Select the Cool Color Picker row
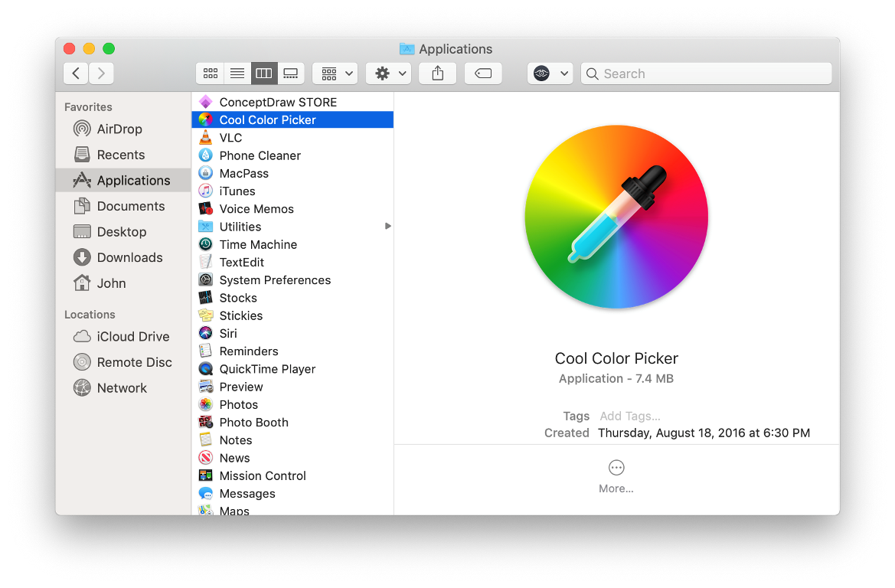 [x=292, y=120]
